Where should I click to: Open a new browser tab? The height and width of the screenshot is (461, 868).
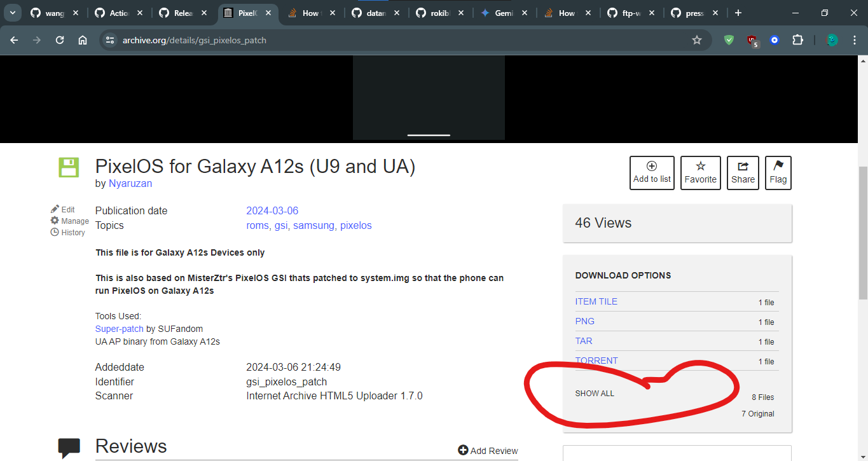738,13
